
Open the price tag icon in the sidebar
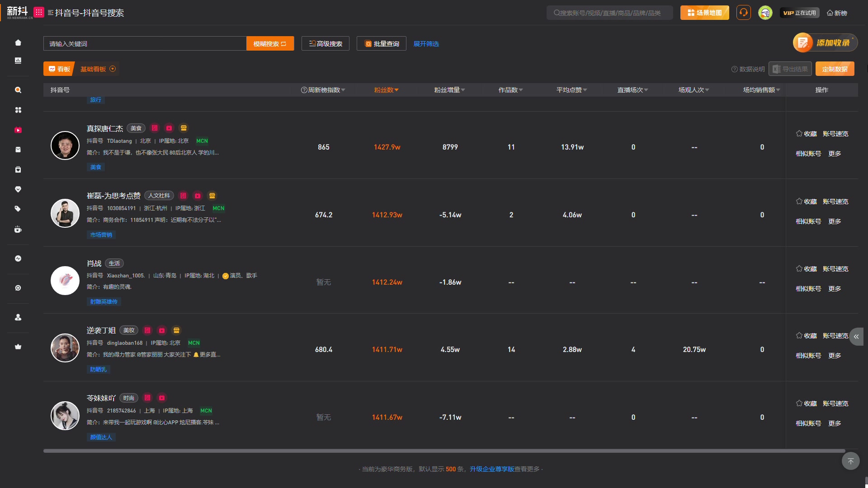pos(18,209)
